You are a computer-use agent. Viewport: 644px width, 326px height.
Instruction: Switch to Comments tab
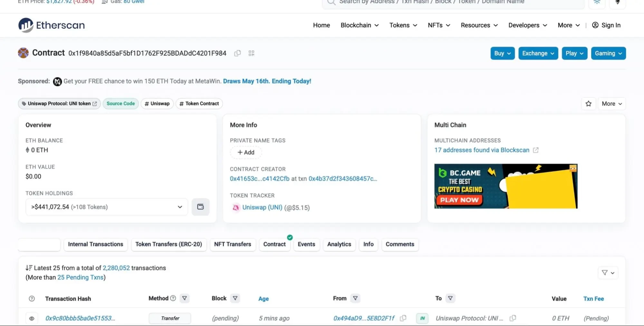400,244
